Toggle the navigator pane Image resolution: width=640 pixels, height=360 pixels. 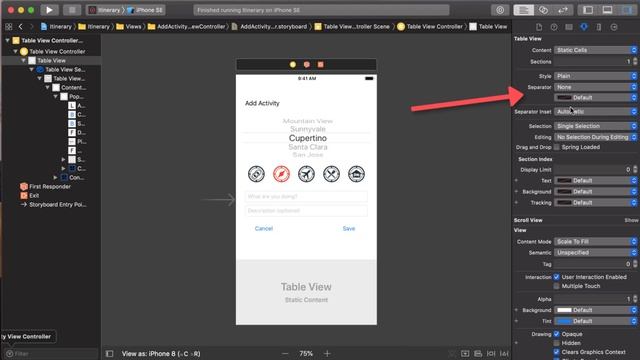588,10
